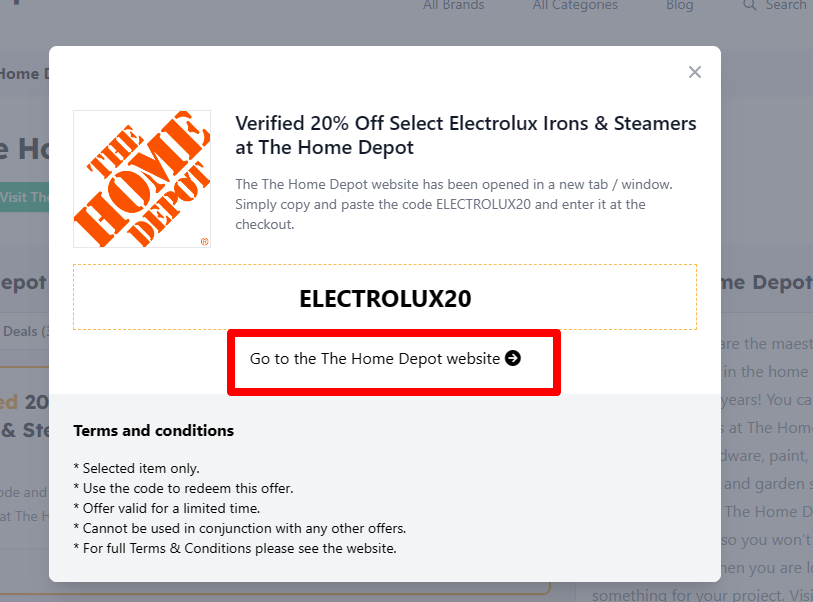This screenshot has height=602, width=813.
Task: Click the Home Depot breadcrumb in the background
Action: (24, 73)
